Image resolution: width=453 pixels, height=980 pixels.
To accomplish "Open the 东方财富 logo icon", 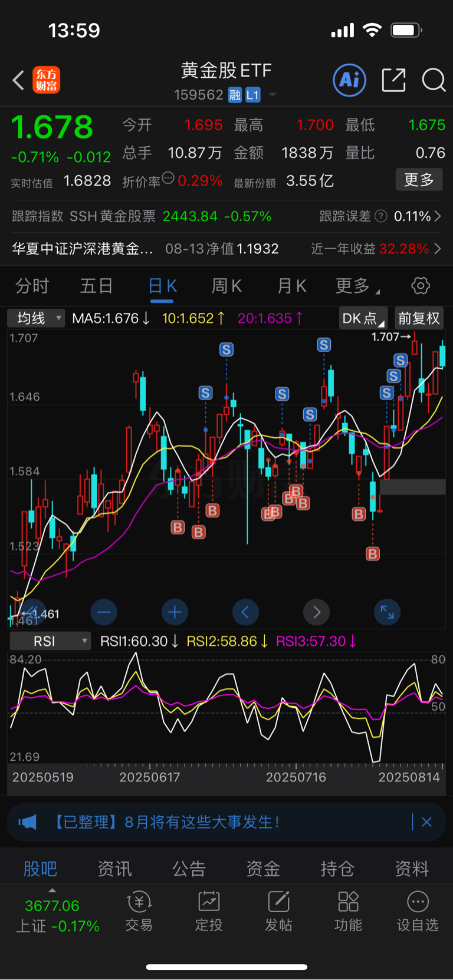I will click(46, 80).
